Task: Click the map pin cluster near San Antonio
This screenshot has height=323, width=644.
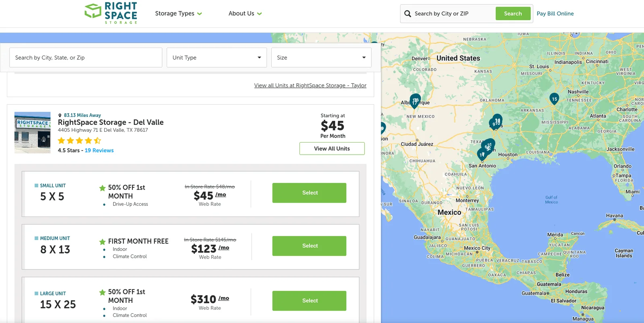Action: [x=482, y=155]
